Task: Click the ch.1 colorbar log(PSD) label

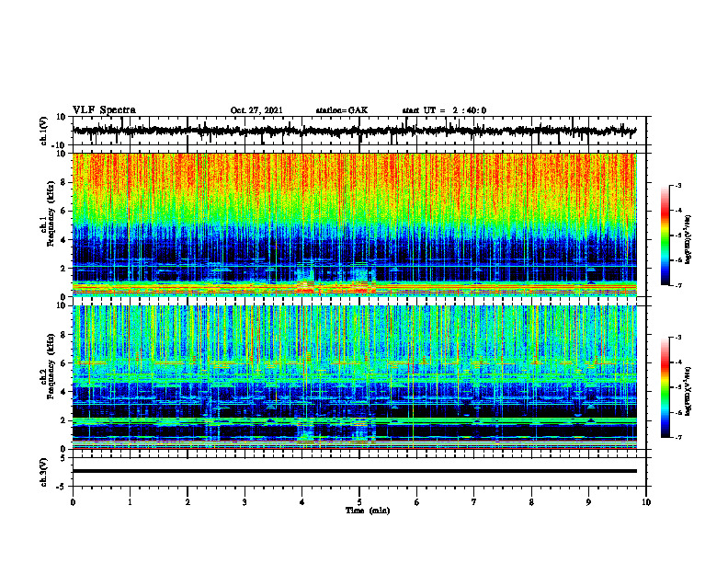Action: (688, 240)
